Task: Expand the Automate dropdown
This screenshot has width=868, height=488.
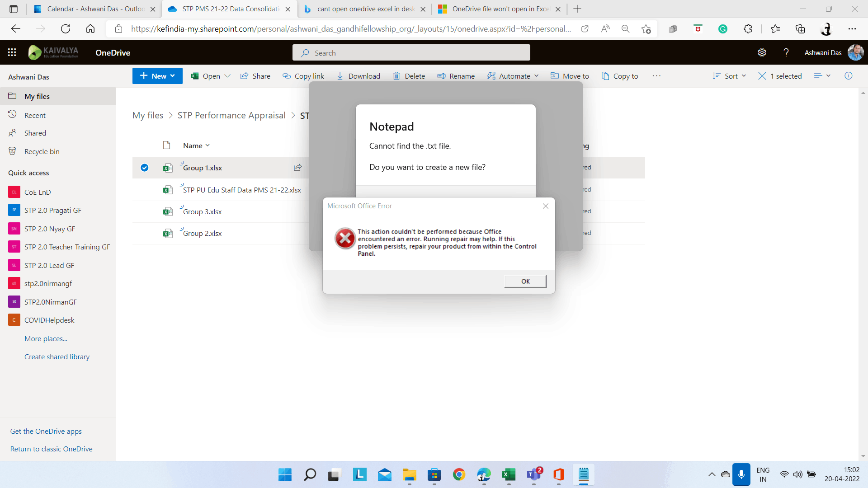Action: point(536,76)
